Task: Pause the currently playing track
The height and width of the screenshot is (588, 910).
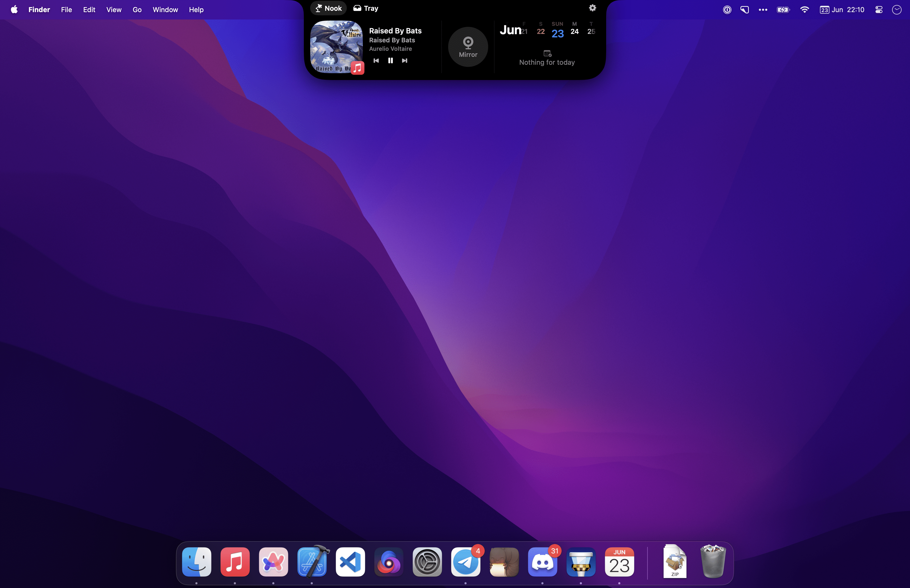Action: click(390, 60)
